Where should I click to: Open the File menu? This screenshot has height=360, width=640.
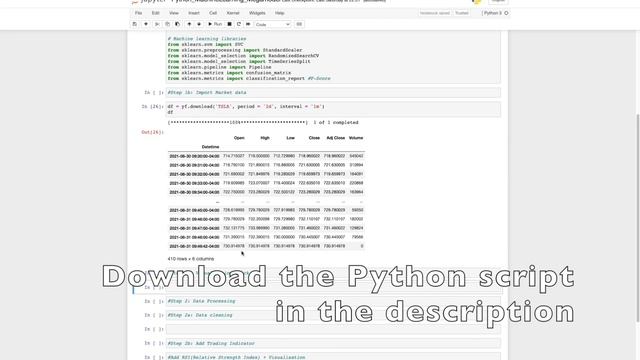(x=139, y=13)
